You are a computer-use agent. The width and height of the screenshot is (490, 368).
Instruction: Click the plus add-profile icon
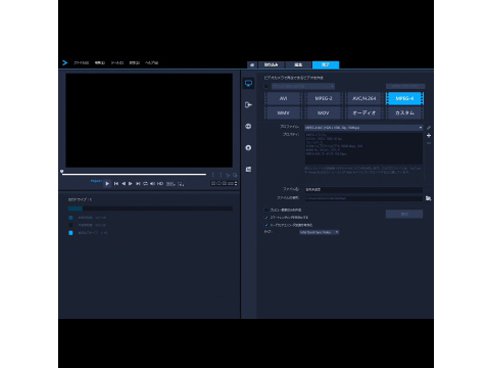click(x=429, y=136)
